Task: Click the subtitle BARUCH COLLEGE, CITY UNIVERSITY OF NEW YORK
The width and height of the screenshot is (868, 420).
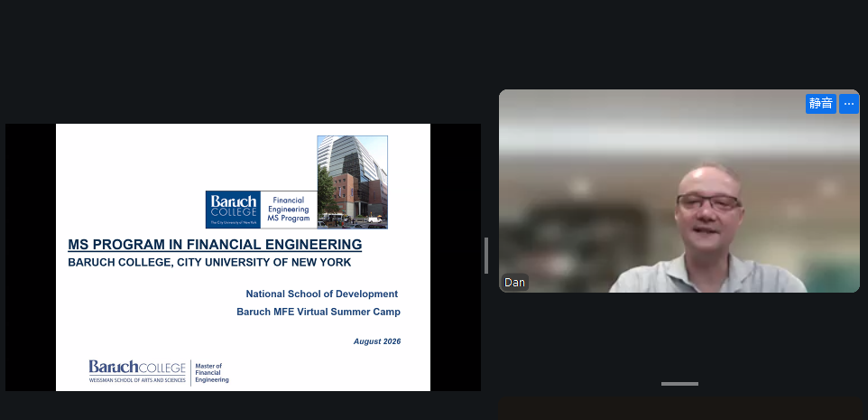Action: pyautogui.click(x=209, y=262)
